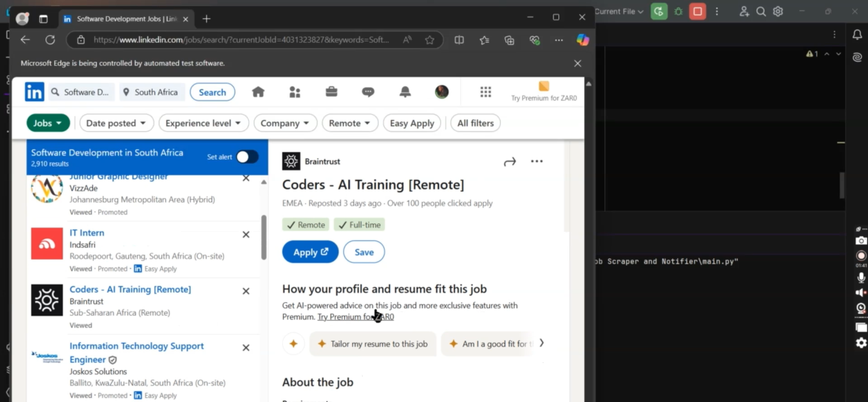The width and height of the screenshot is (868, 402).
Task: Click the job keyword search field
Action: [x=81, y=92]
